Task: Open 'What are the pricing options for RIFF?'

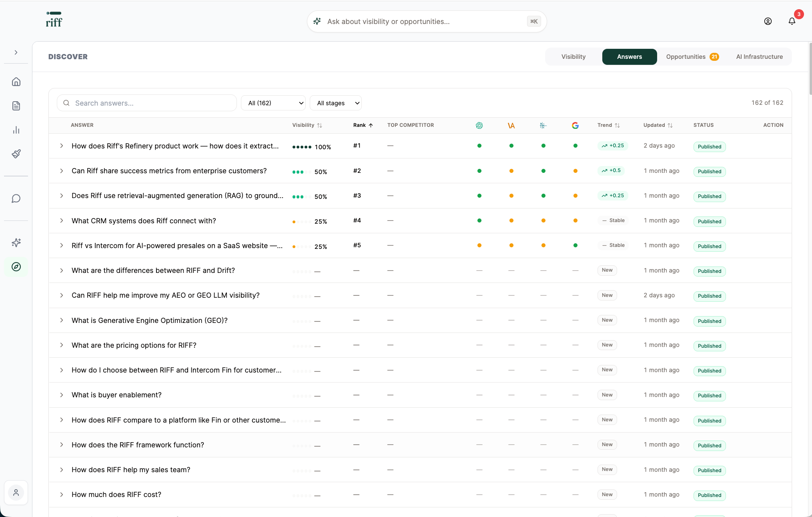Action: (x=134, y=345)
